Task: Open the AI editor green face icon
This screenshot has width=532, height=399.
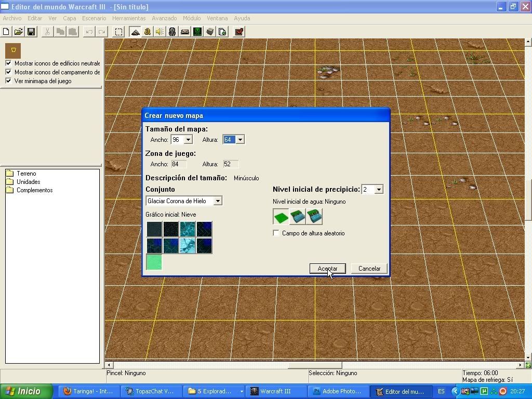Action: pos(197,32)
